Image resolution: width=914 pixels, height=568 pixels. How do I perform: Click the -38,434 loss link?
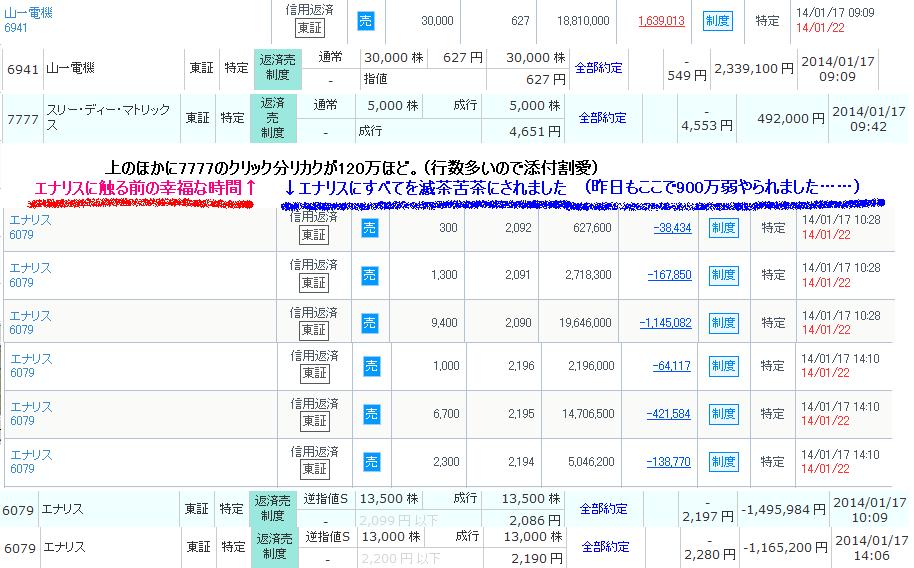click(672, 228)
